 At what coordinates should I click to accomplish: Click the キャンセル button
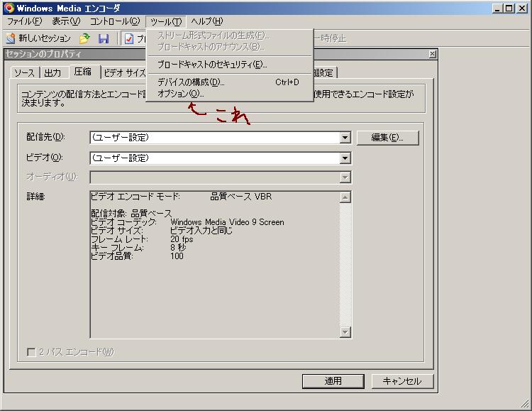coord(402,381)
